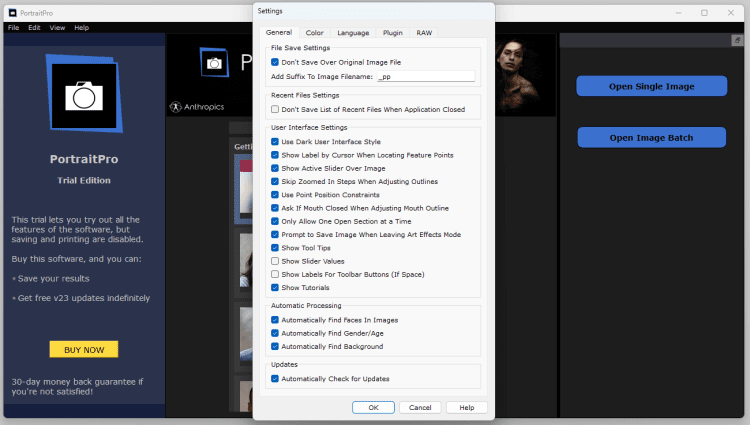Toggle Prompt to Save Image When Leaving Art Effects
Viewport: 750px width, 425px height.
275,234
